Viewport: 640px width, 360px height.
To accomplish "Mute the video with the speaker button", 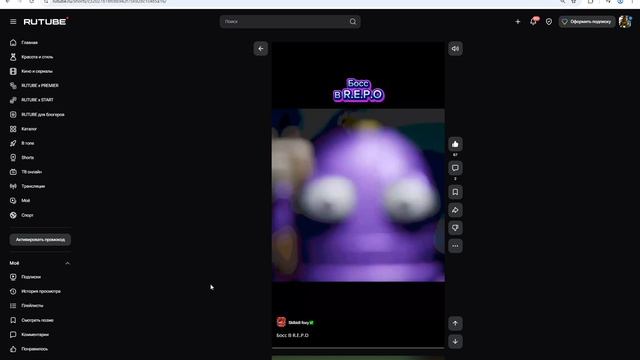I will pyautogui.click(x=455, y=49).
